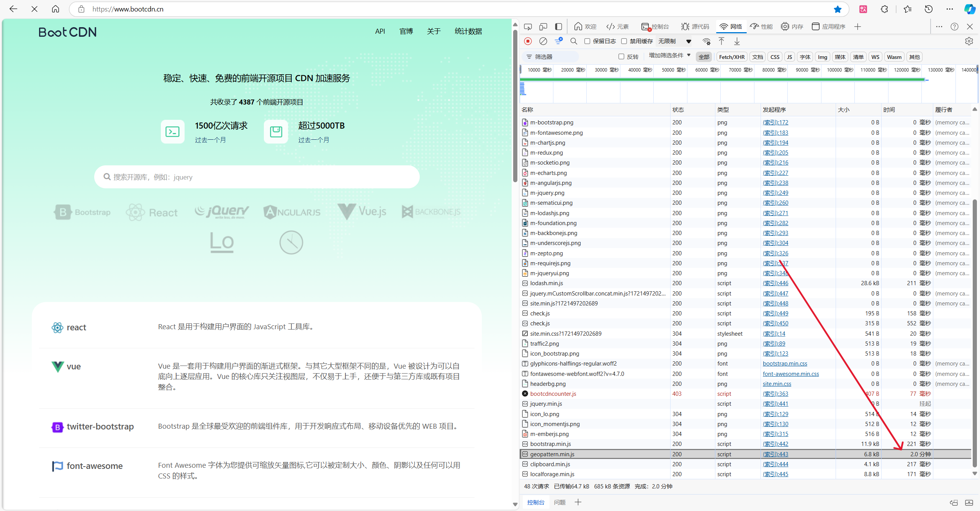Go to browser home page icon
Image resolution: width=980 pixels, height=511 pixels.
click(56, 9)
